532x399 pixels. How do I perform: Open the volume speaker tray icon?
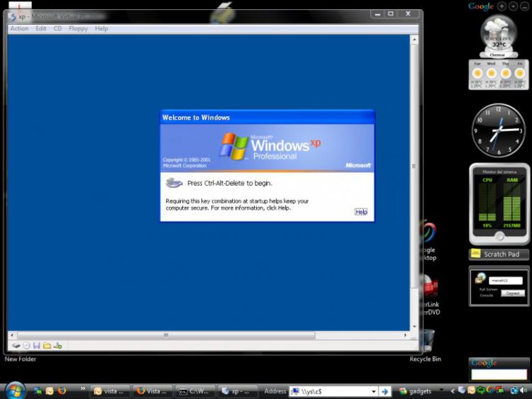pos(523,390)
